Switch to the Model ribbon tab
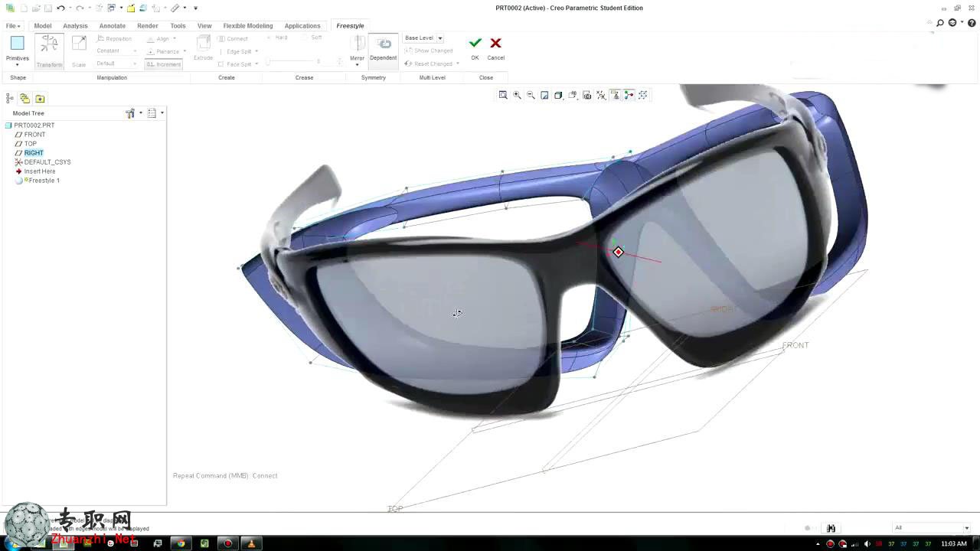Image resolution: width=980 pixels, height=551 pixels. click(x=43, y=26)
